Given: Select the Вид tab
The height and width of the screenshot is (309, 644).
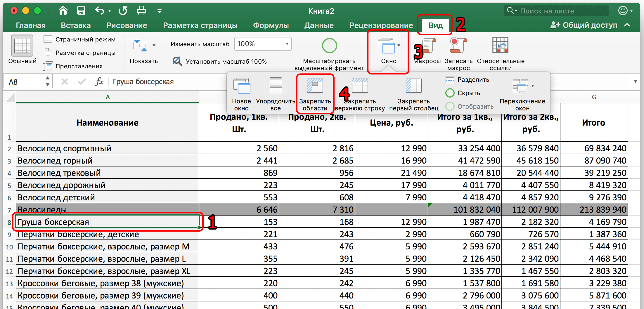Looking at the screenshot, I should coord(435,25).
